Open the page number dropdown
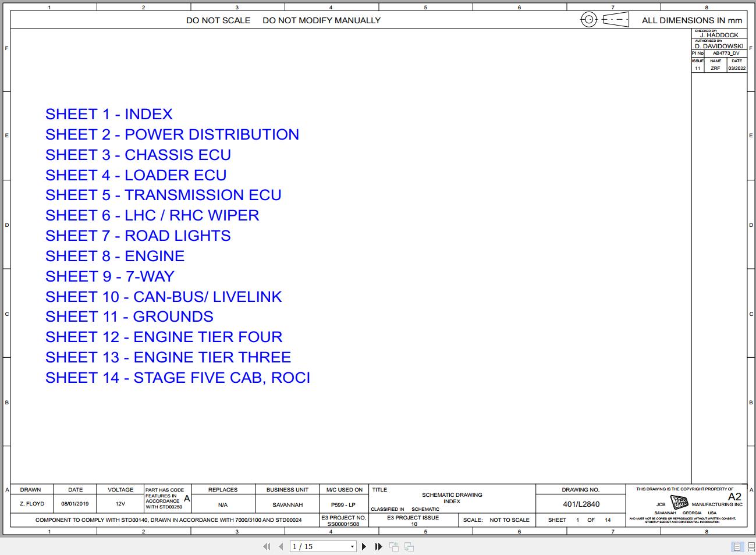 tap(352, 546)
